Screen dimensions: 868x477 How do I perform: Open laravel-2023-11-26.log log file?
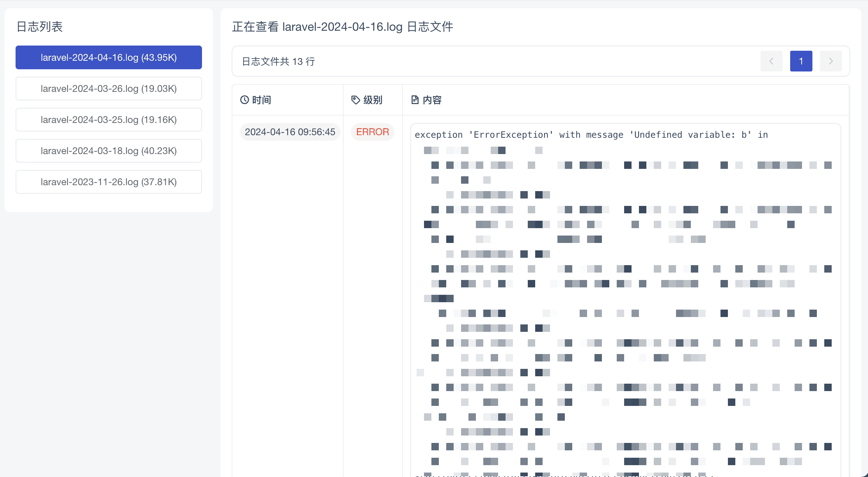coord(109,182)
